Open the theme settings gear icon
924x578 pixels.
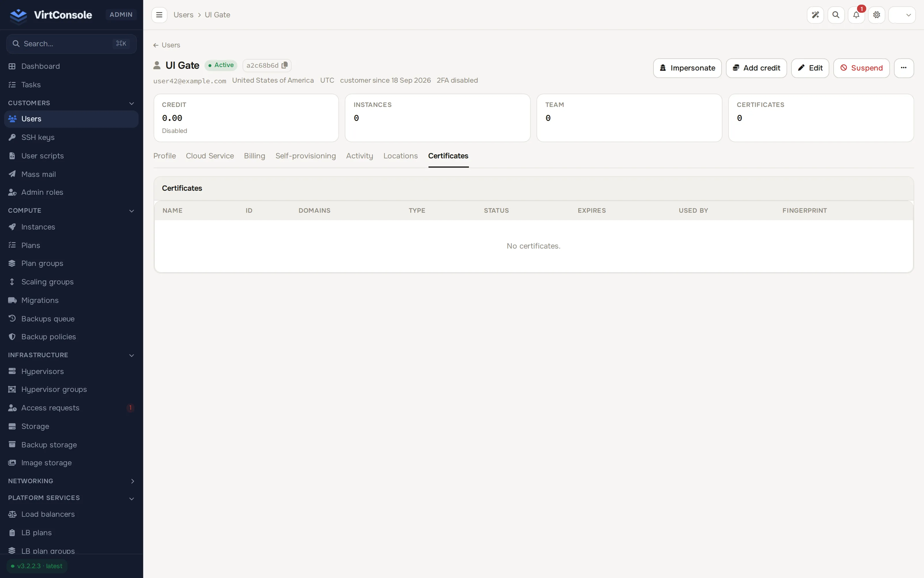click(877, 15)
